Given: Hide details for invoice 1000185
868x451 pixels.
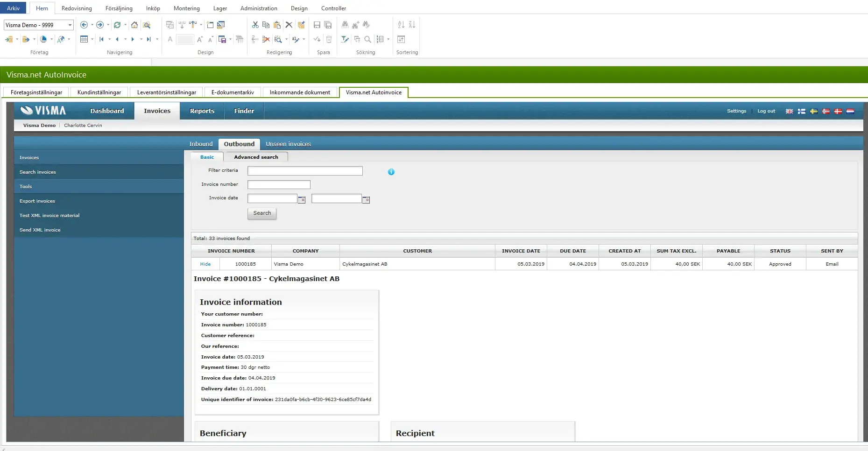Looking at the screenshot, I should pos(205,264).
